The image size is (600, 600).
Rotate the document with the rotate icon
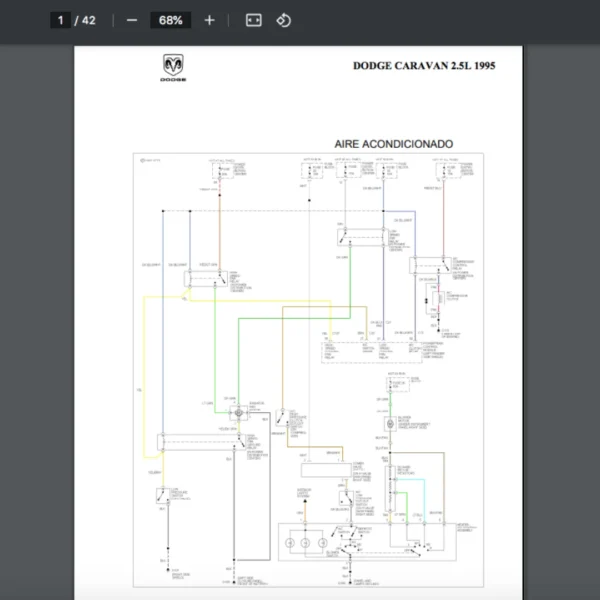click(283, 20)
